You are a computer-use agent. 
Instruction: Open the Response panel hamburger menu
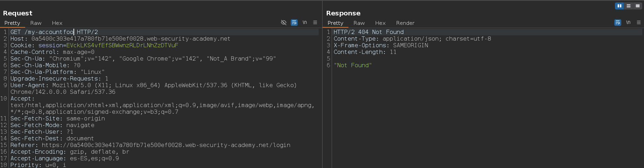639,22
